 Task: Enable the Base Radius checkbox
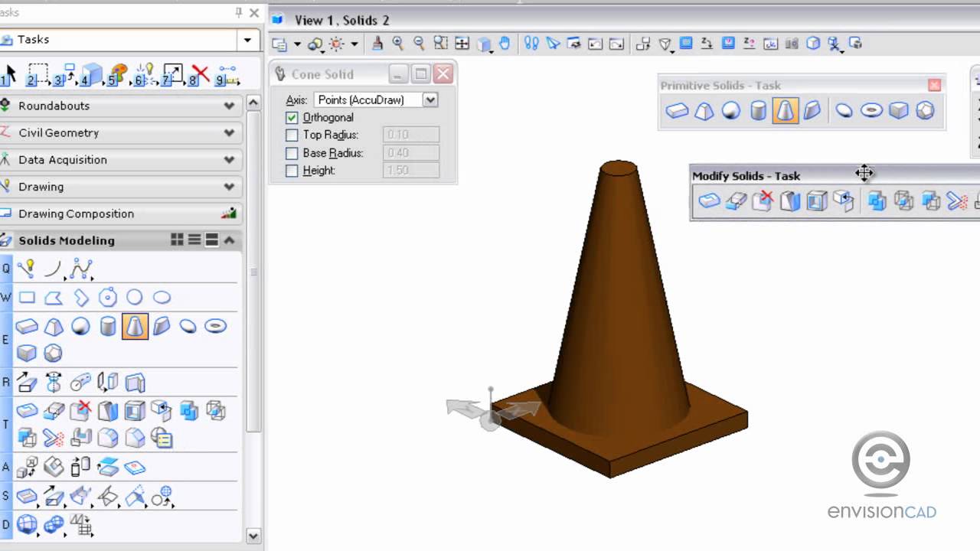(291, 153)
